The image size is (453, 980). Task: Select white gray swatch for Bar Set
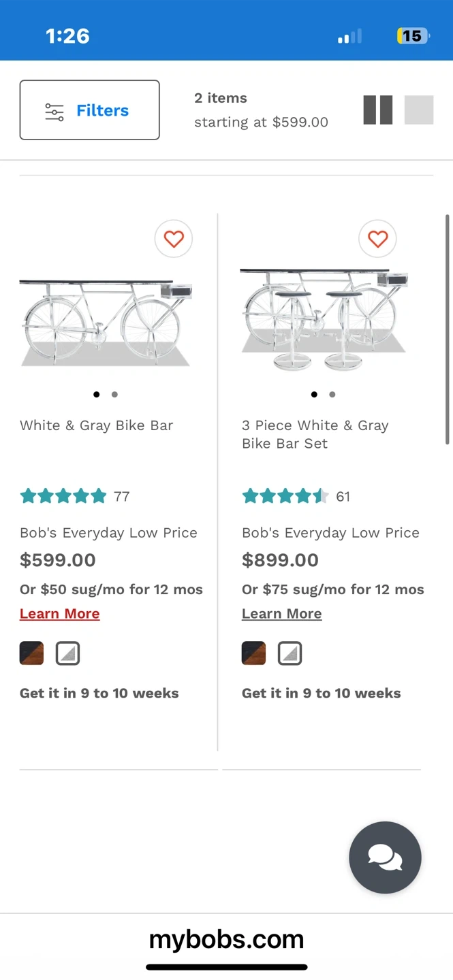(290, 653)
